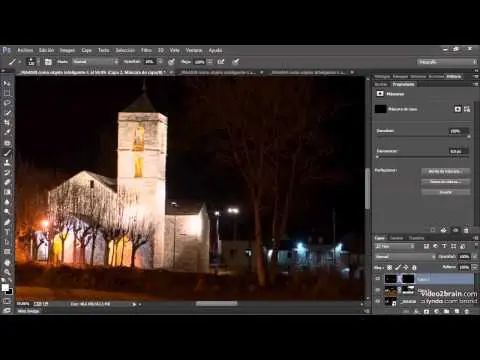
Task: Delete the selected layer with trash icon
Action: point(467,311)
